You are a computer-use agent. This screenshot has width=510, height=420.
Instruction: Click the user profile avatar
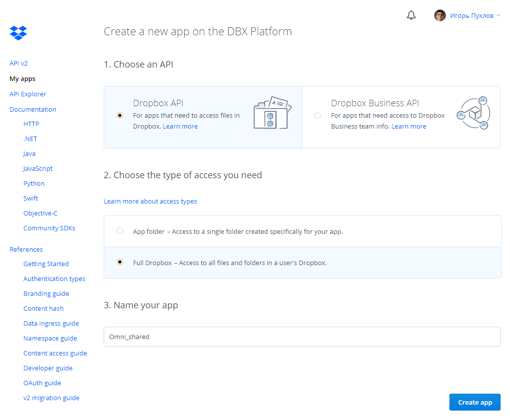(440, 15)
